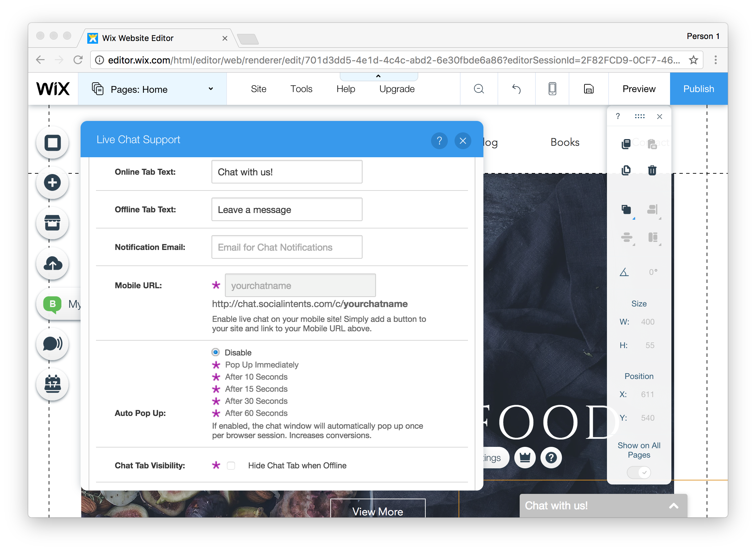Select the Disable auto pop up radio
The width and height of the screenshot is (756, 551).
coord(216,352)
